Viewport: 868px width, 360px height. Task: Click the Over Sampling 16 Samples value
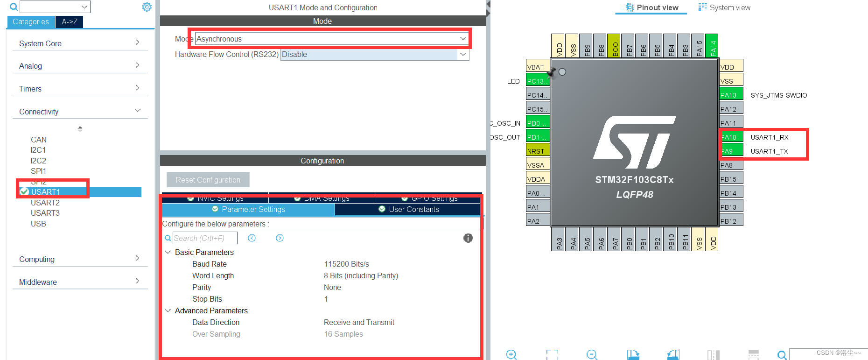point(343,334)
